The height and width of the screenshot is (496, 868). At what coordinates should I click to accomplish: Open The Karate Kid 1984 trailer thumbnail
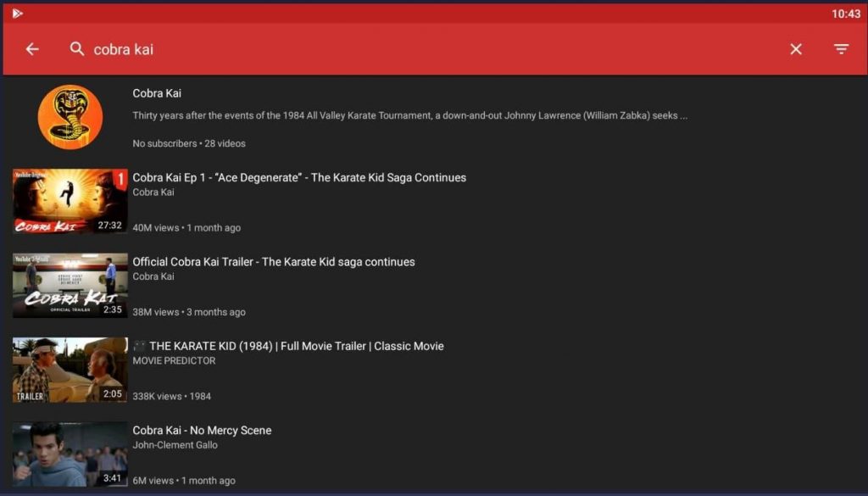70,370
